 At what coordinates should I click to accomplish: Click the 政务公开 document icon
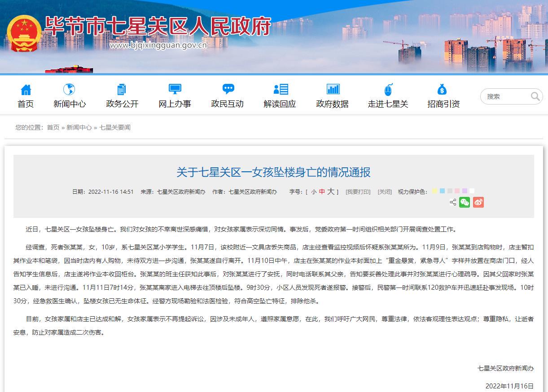(122, 89)
